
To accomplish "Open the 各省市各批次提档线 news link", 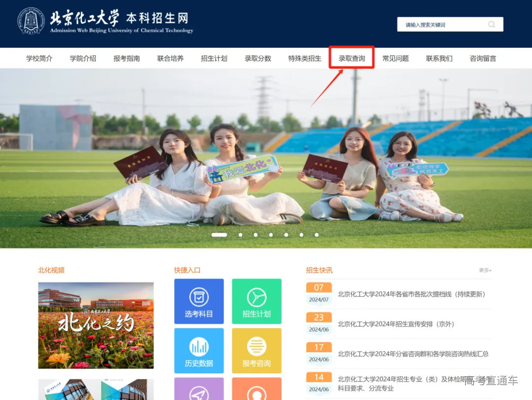I will pyautogui.click(x=412, y=294).
